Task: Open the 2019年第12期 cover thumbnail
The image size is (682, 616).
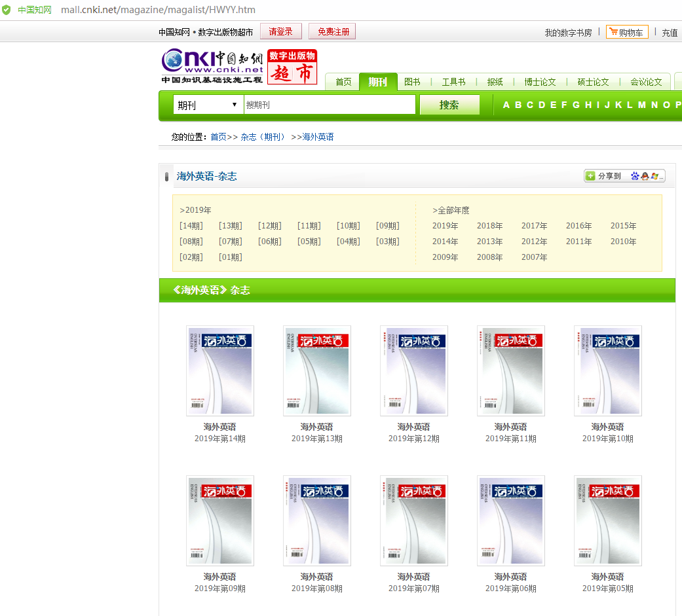Action: point(414,371)
